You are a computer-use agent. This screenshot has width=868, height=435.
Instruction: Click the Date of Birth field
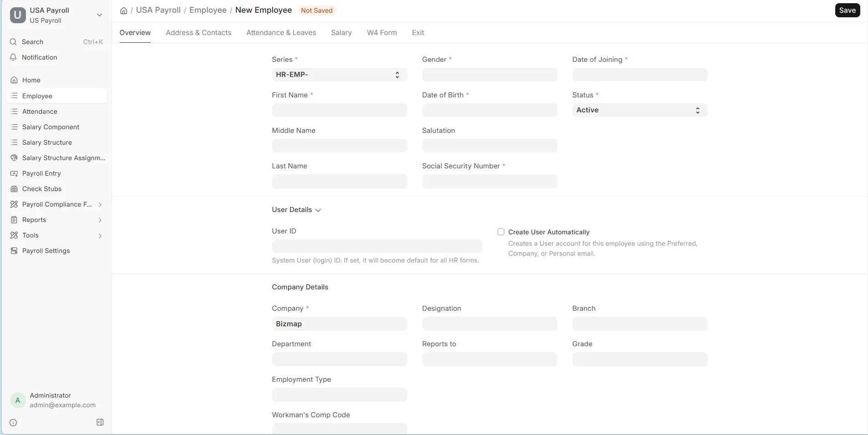click(x=490, y=110)
